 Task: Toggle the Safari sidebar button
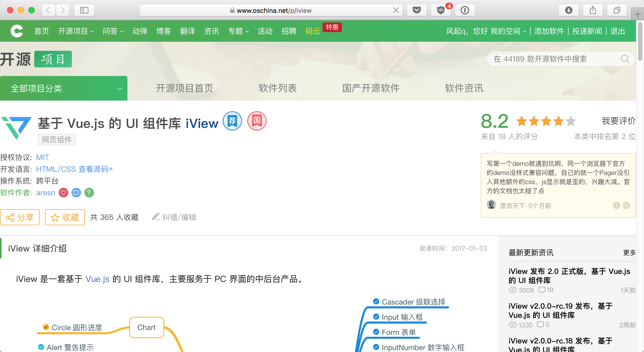pyautogui.click(x=84, y=10)
